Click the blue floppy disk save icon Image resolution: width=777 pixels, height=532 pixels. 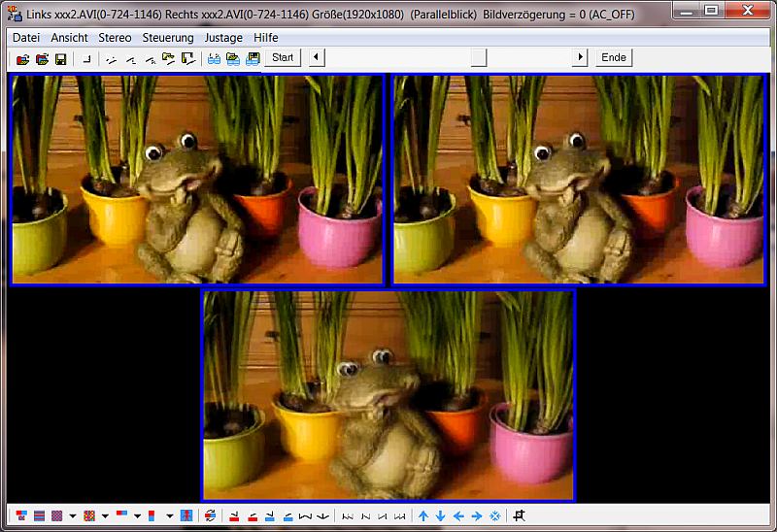(x=253, y=59)
